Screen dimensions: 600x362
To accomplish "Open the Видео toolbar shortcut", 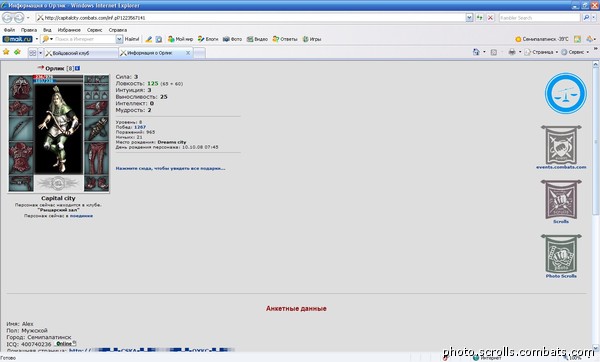I will (257, 39).
